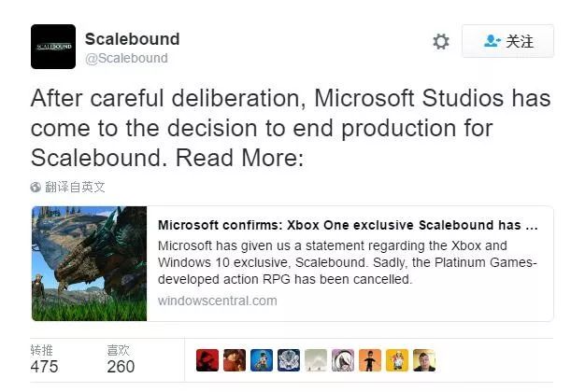Click the orange-background liker avatar
The width and height of the screenshot is (585, 392).
tap(370, 360)
